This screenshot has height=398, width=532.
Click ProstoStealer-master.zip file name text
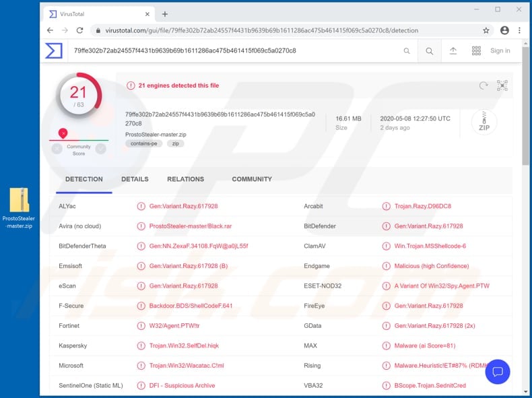pyautogui.click(x=156, y=135)
